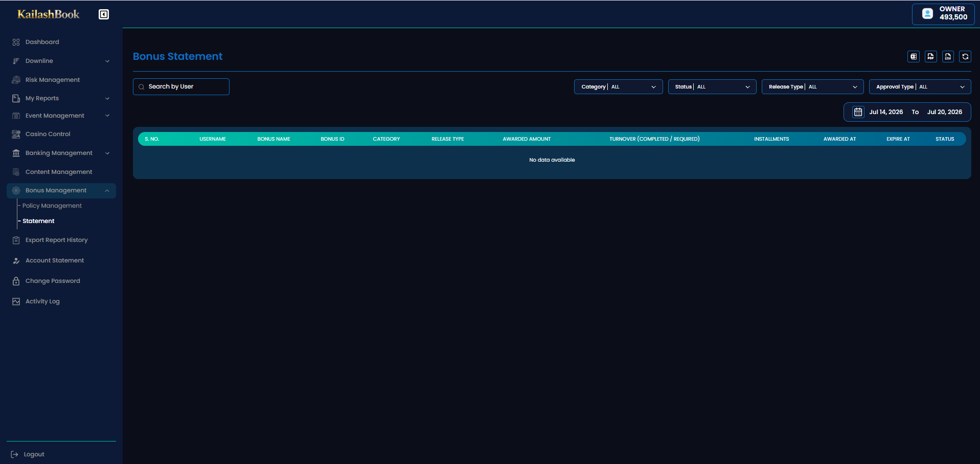
Task: Click the Dashboard grid icon
Action: click(16, 42)
